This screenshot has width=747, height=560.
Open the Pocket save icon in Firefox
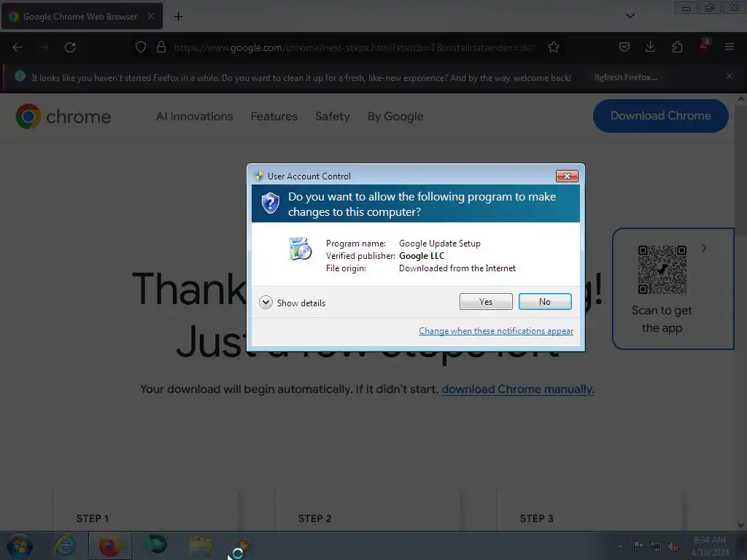point(624,47)
